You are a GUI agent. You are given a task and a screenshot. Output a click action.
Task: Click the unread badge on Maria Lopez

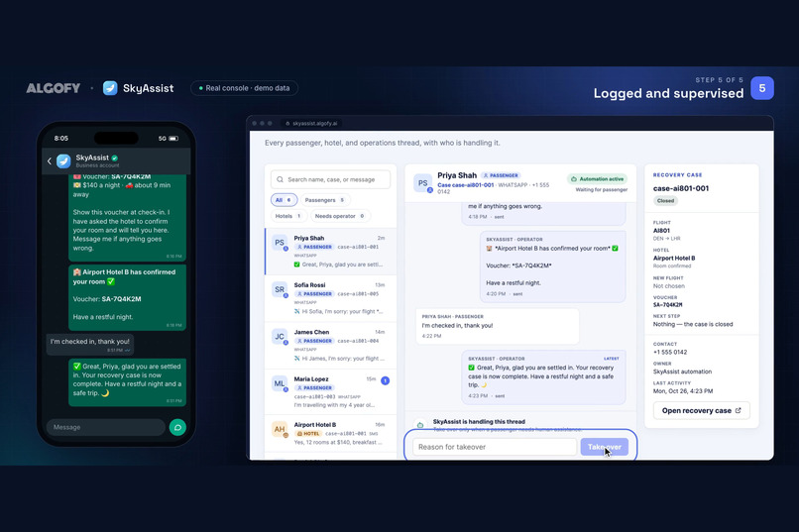[x=386, y=380]
